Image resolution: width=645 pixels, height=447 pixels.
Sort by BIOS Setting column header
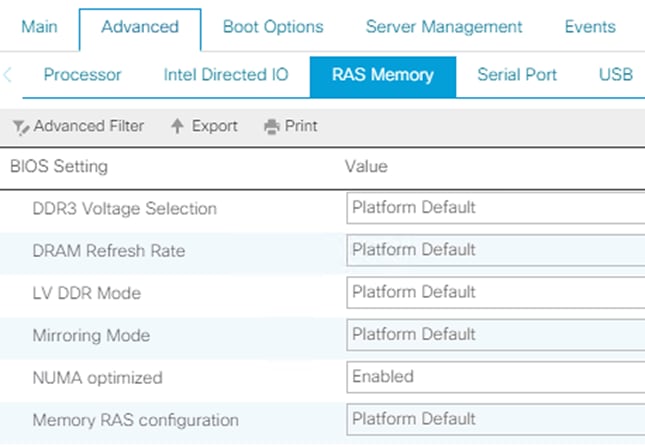(x=58, y=166)
